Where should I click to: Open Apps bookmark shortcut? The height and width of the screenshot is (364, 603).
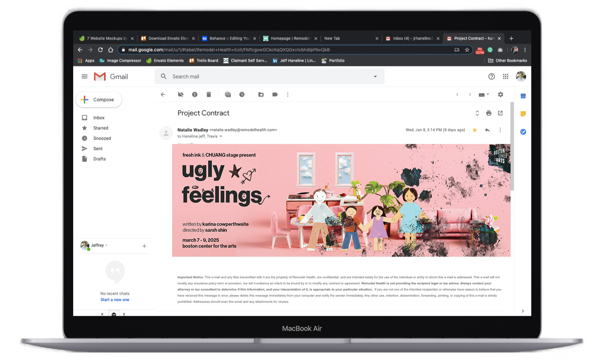(x=86, y=60)
